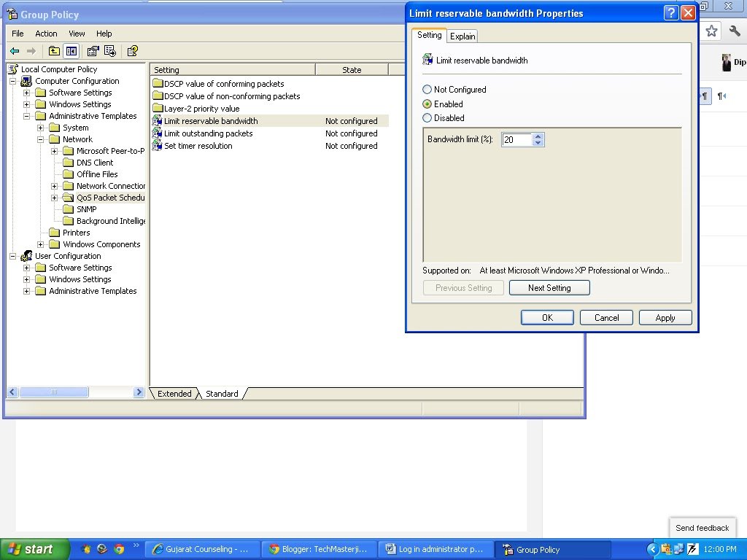Open the Action menu
Screen dimensions: 747x560
(46, 34)
